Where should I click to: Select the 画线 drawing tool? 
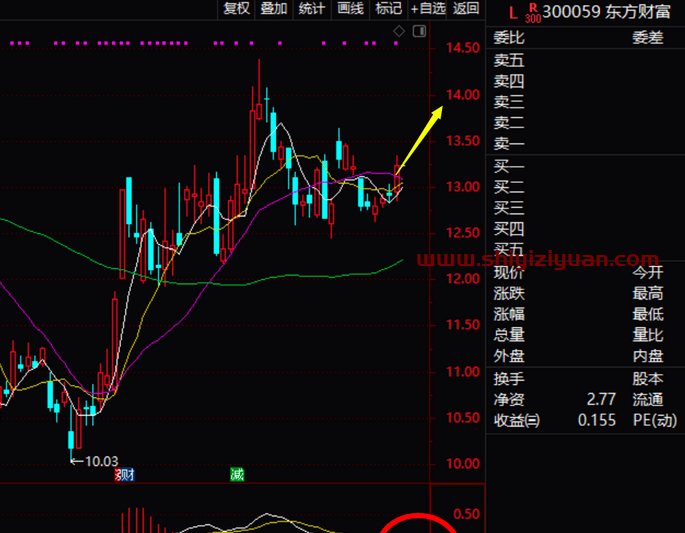[350, 9]
